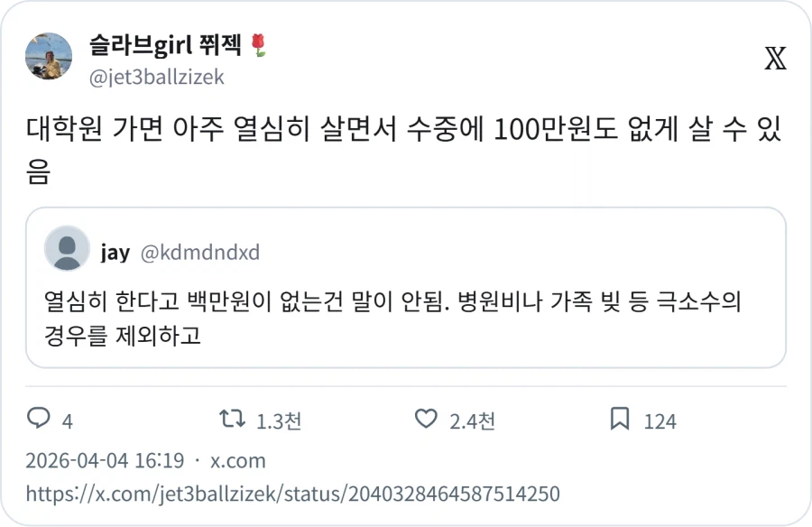Expand the quoted tweet from jay
The height and width of the screenshot is (527, 812).
tap(406, 293)
